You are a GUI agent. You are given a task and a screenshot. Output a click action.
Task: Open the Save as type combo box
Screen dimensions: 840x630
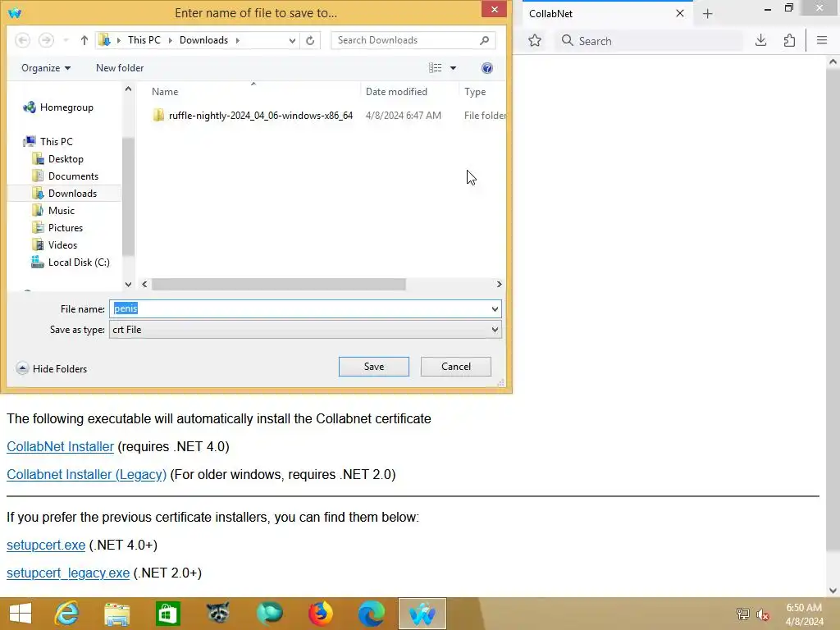305,330
